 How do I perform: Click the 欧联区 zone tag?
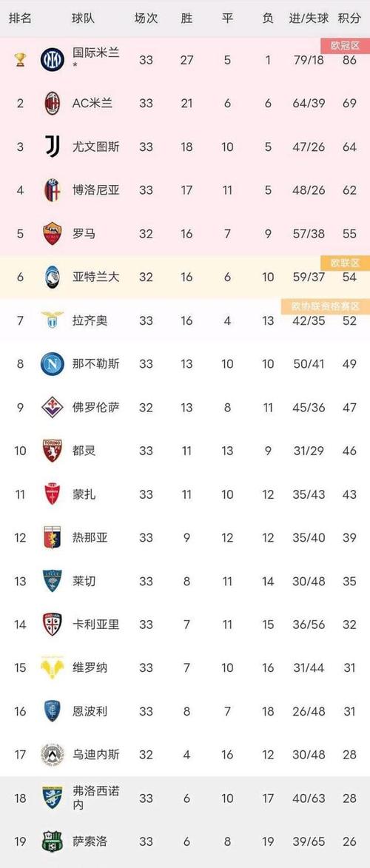(x=345, y=263)
